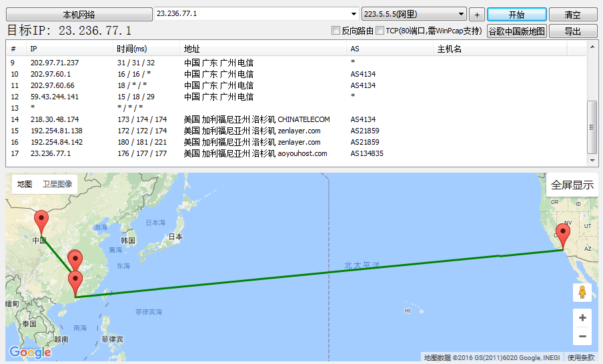Enable the 反向路由 checkbox
603x364 pixels.
(336, 31)
